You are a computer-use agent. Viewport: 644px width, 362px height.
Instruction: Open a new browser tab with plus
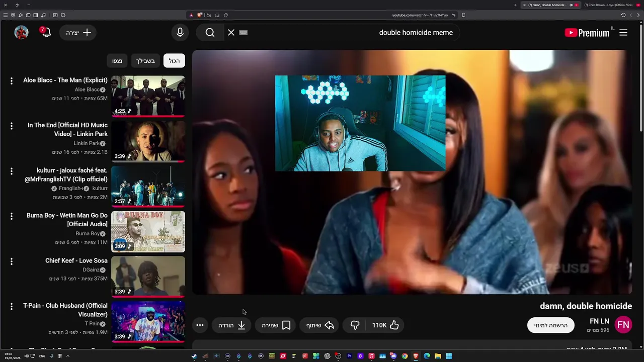point(515,5)
